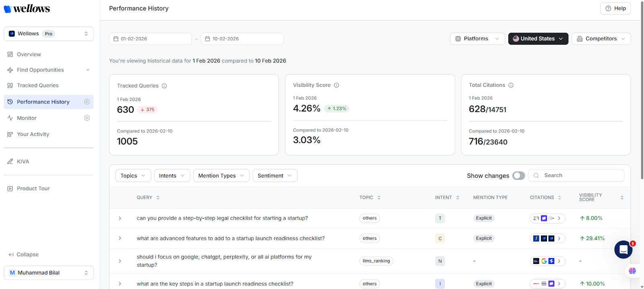644x289 pixels.
Task: Open Tracked Queries in sidebar
Action: pos(37,85)
